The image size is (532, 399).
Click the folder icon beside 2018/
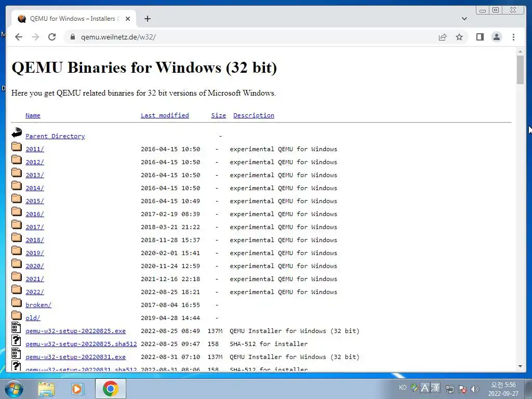point(17,237)
